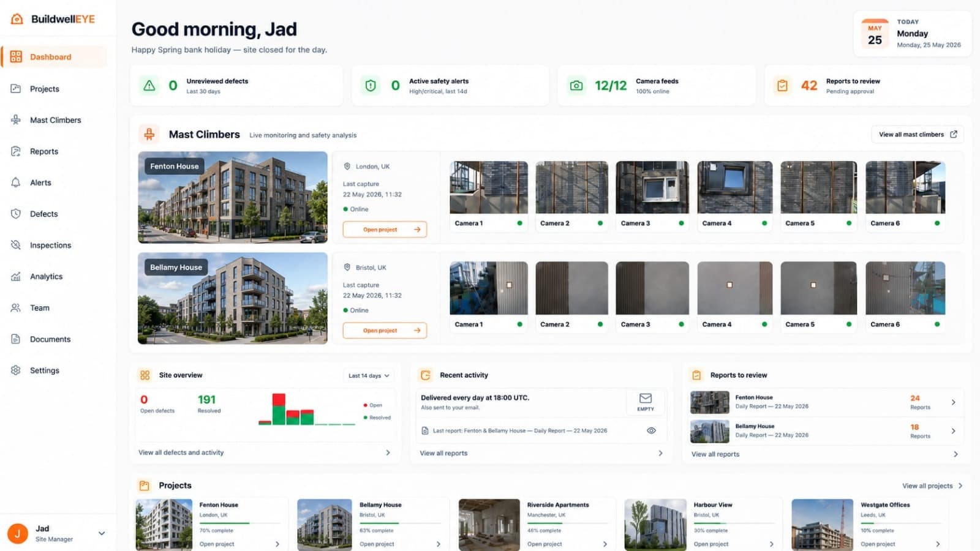The image size is (980, 551).
Task: Expand the Jad Site Manager user menu
Action: click(x=102, y=533)
